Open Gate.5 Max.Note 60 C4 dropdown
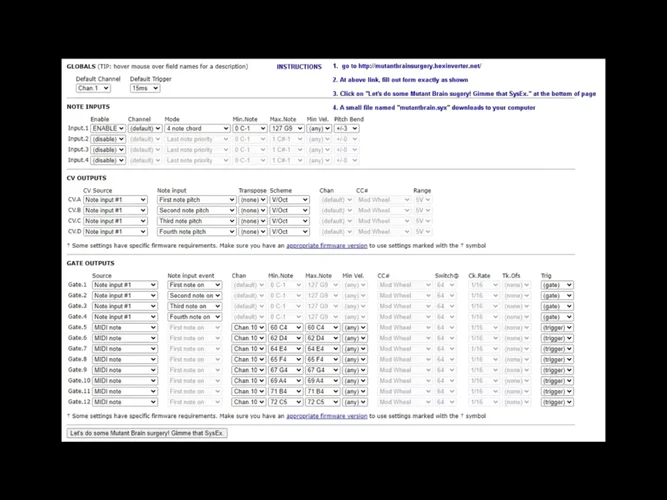Image resolution: width=667 pixels, height=500 pixels. (322, 327)
